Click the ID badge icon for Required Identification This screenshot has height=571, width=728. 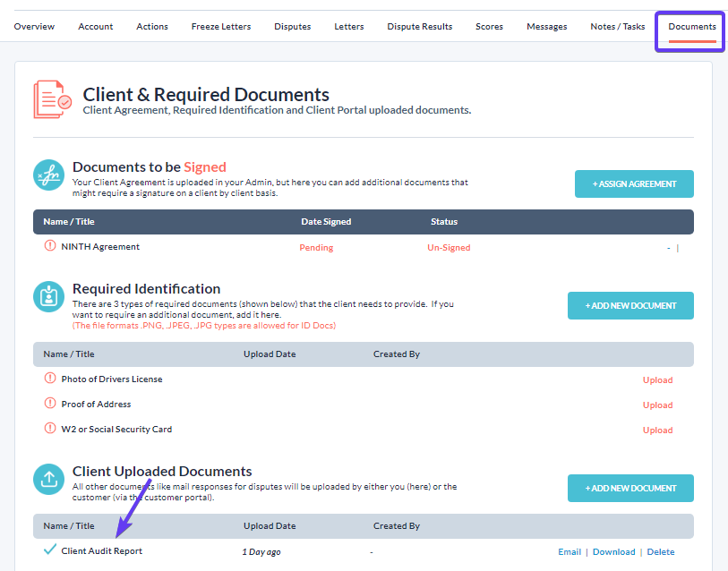48,296
